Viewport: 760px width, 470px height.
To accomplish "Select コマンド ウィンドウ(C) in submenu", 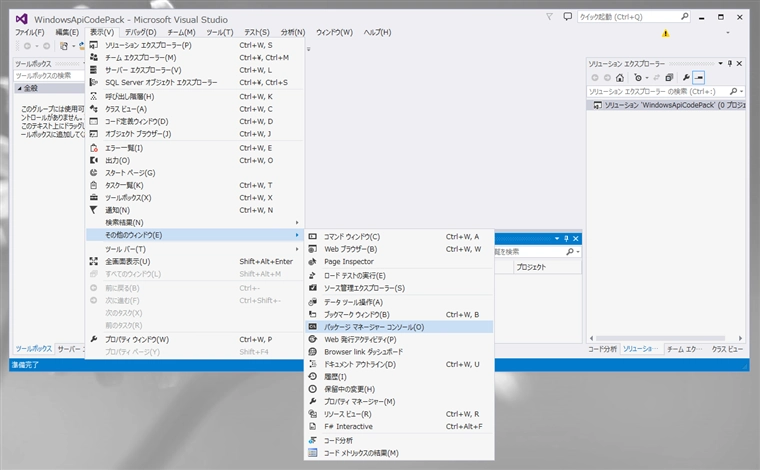I will pos(399,236).
